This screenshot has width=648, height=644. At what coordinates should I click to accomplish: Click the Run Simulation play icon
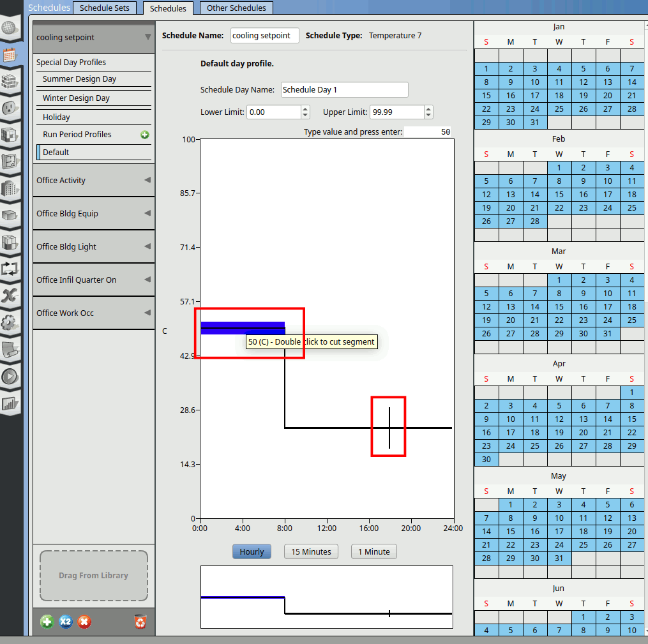(x=10, y=377)
